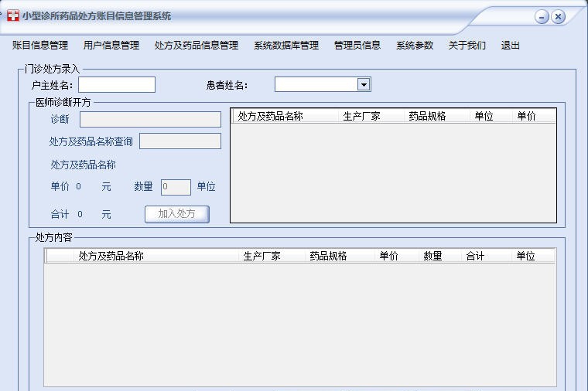Open the 处方及药品信息管理 menu
The height and width of the screenshot is (391, 588).
(x=197, y=46)
